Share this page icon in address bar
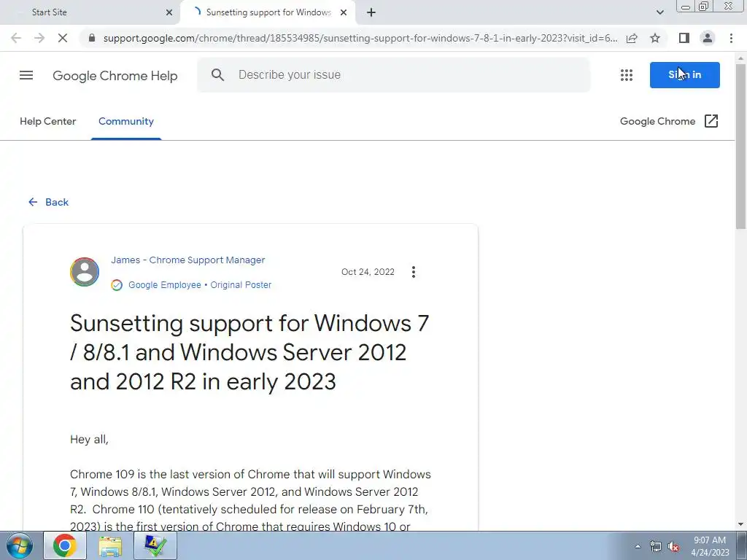Viewport: 747px width, 560px height. [632, 38]
